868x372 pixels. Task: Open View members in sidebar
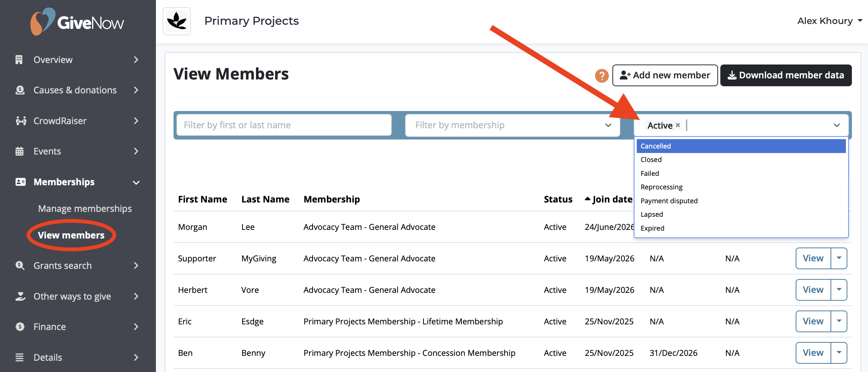click(x=71, y=235)
